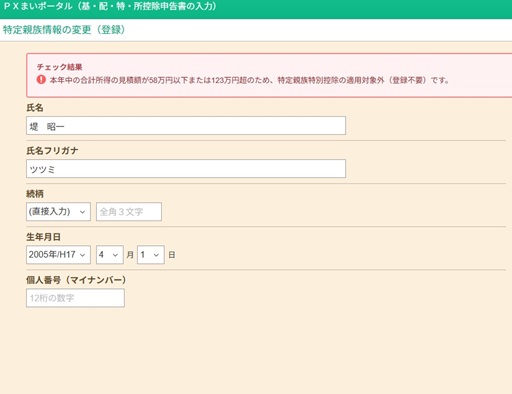Click the PXまいポータル header title

pos(110,6)
